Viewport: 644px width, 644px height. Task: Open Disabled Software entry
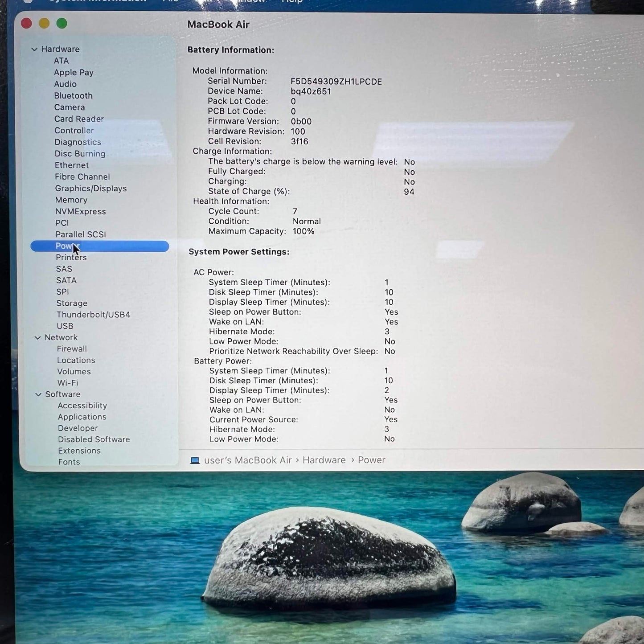(94, 439)
